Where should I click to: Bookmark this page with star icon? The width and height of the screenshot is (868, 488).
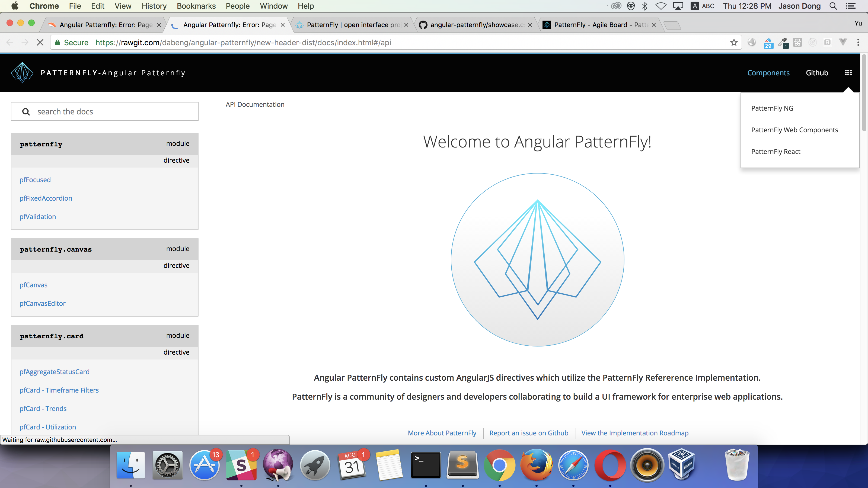(733, 43)
